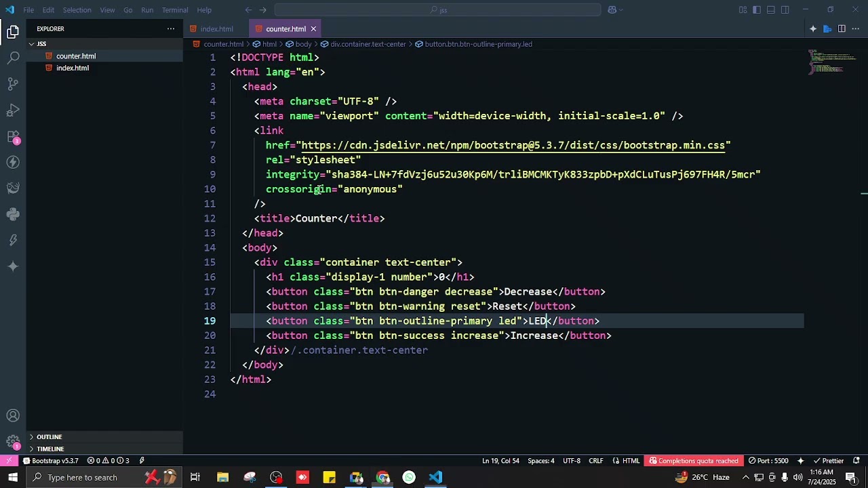Open the Help menu
Image resolution: width=868 pixels, height=488 pixels.
pos(204,9)
